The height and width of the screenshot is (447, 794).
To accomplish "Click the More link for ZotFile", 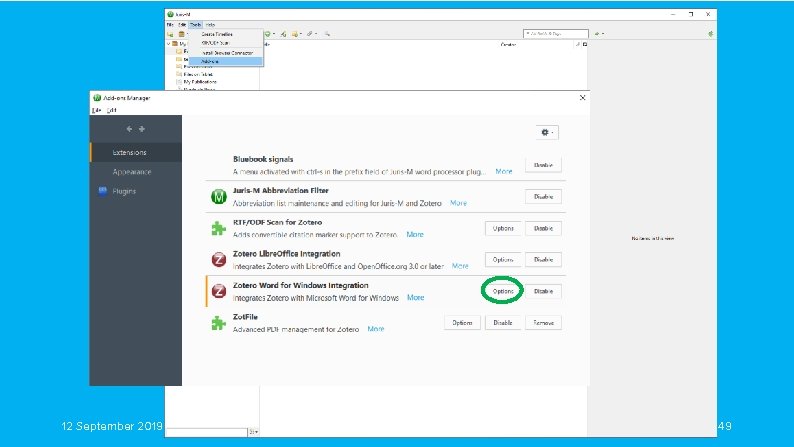I will coord(376,329).
